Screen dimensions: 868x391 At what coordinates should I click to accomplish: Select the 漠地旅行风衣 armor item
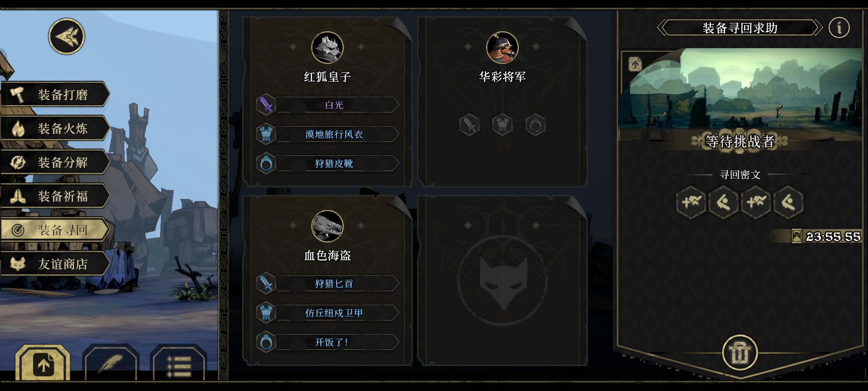(x=328, y=134)
